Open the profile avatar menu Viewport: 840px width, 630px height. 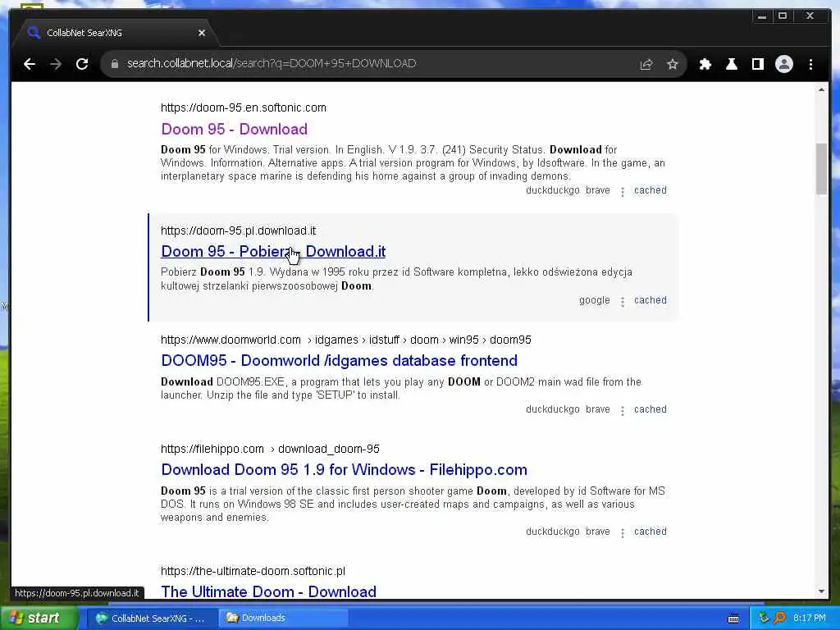[783, 64]
